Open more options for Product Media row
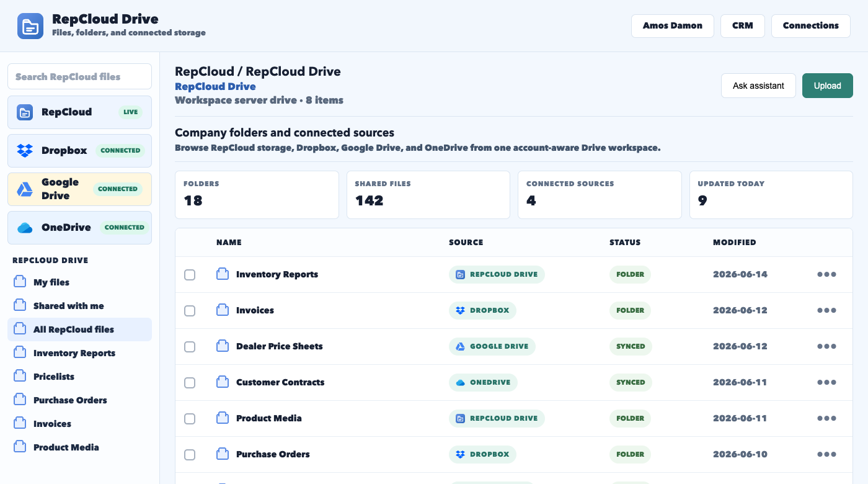 826,418
